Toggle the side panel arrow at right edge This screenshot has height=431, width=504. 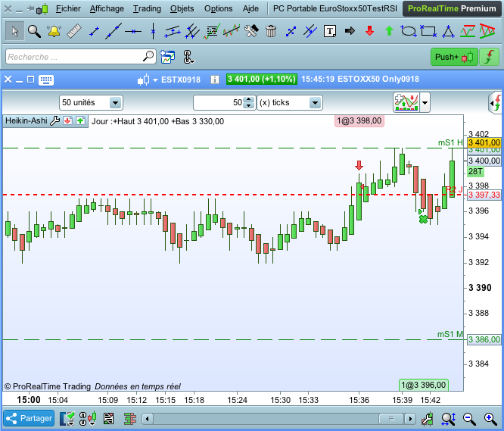click(x=496, y=103)
